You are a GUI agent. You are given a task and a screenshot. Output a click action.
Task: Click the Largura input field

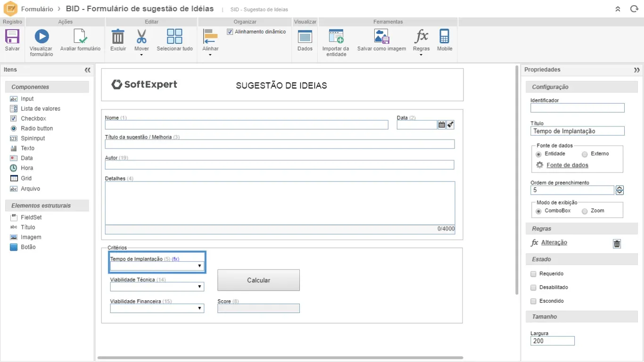tap(552, 341)
